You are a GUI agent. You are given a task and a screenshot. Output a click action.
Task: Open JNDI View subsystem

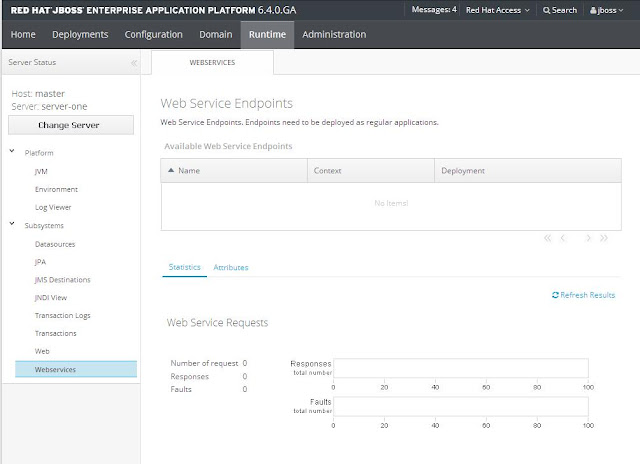coord(51,297)
